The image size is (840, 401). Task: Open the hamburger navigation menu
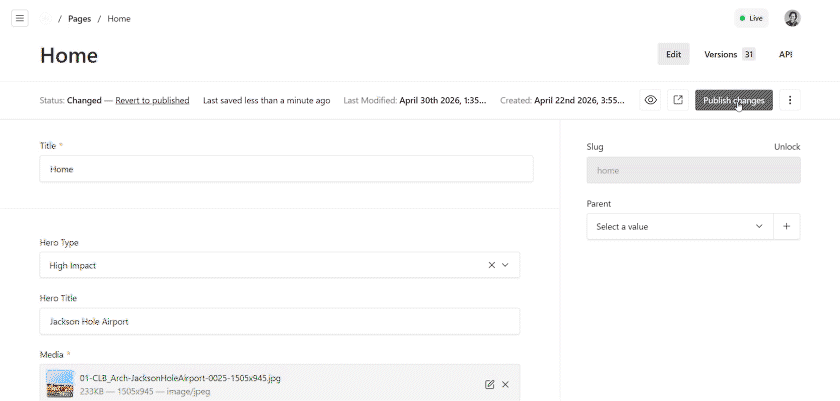(x=20, y=18)
